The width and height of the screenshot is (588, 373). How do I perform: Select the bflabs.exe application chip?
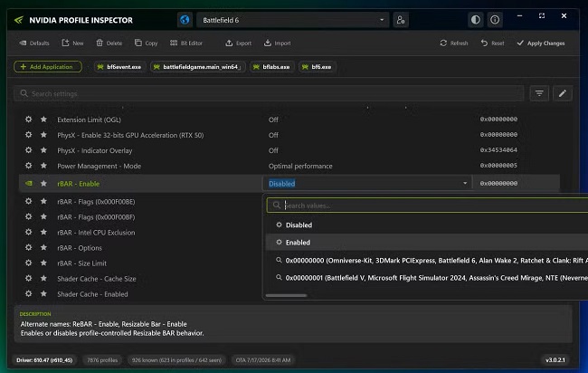[272, 67]
